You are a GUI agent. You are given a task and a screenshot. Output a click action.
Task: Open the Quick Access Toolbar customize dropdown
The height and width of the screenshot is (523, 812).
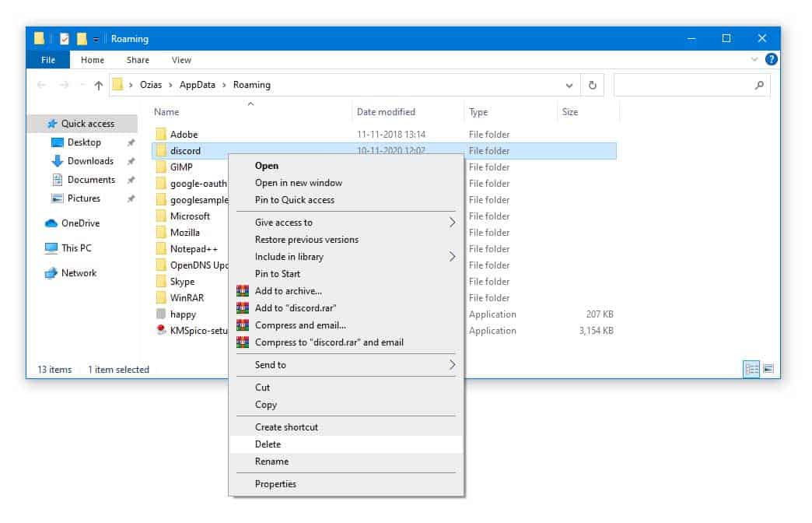tap(96, 40)
